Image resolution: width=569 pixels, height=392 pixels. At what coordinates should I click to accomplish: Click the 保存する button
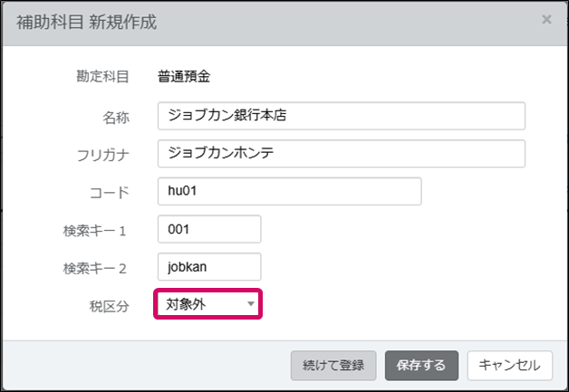click(421, 366)
